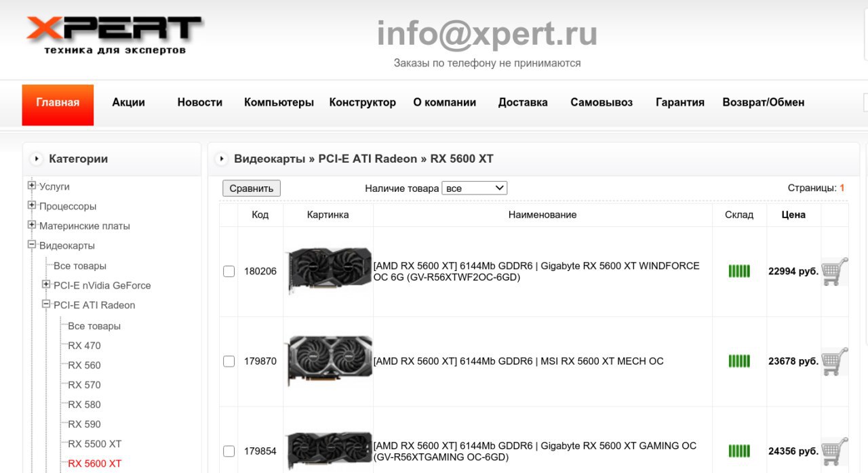This screenshot has width=868, height=473.
Task: Tick checkbox for item 180206
Action: (x=229, y=271)
